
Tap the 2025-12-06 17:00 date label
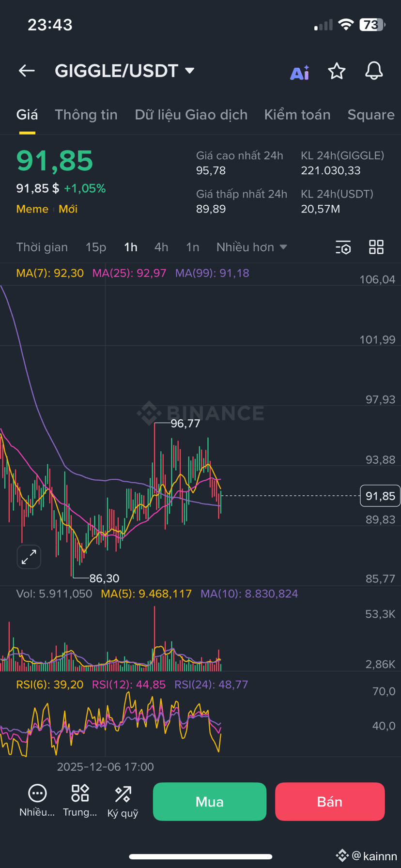[106, 767]
